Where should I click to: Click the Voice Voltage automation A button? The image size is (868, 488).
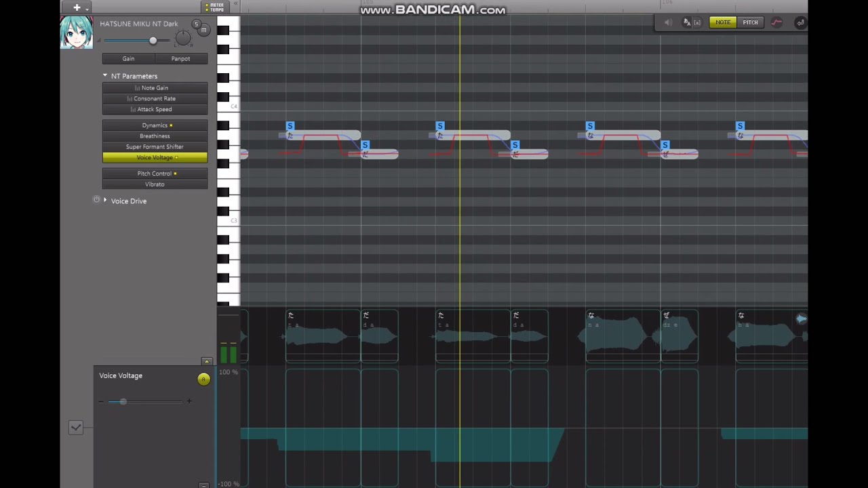203,380
